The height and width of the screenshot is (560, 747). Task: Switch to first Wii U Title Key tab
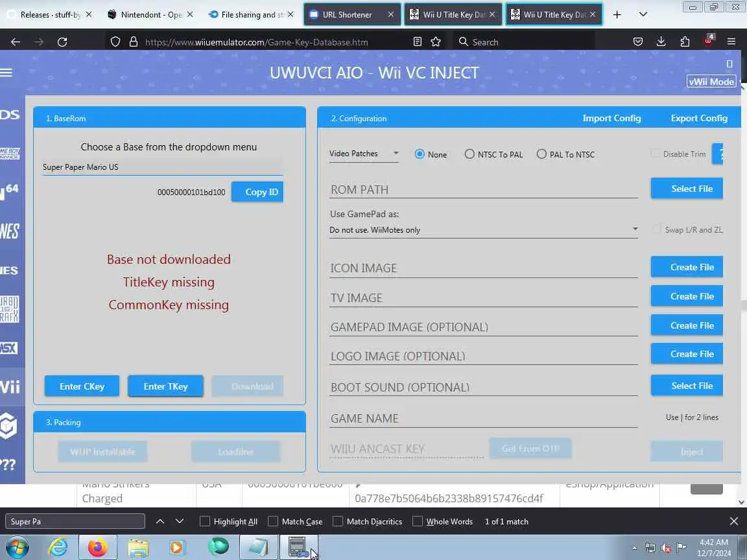pos(453,15)
